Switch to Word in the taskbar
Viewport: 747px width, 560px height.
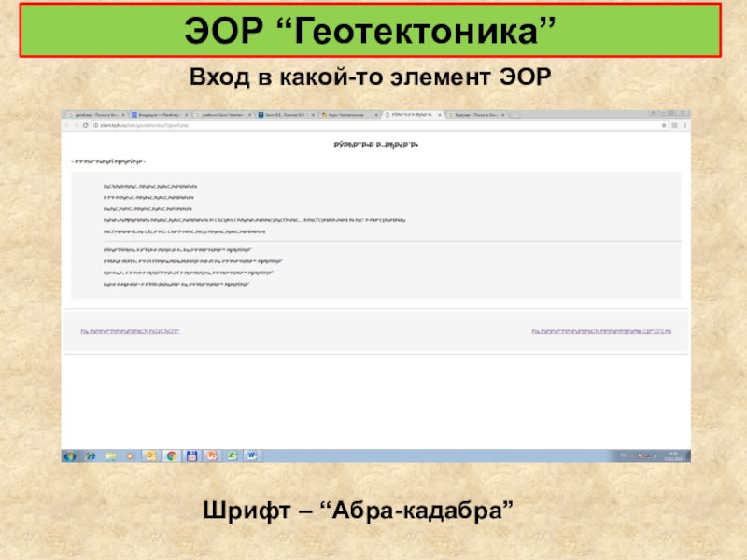[252, 456]
